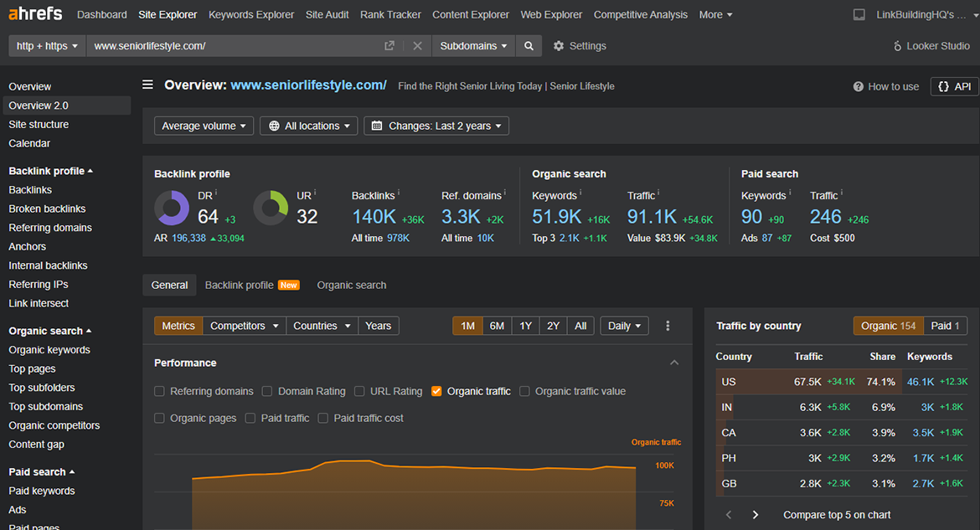
Task: Collapse Organic search sidebar section
Action: (x=50, y=331)
